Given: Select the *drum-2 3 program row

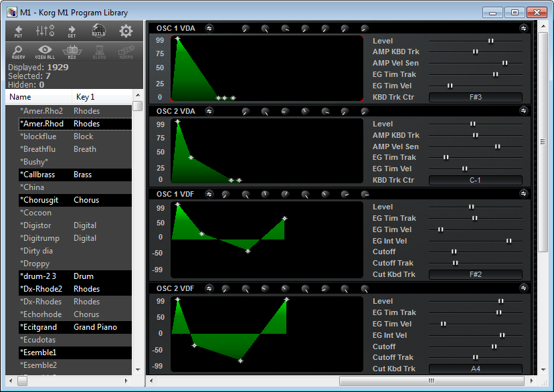Looking at the screenshot, I should [x=75, y=276].
